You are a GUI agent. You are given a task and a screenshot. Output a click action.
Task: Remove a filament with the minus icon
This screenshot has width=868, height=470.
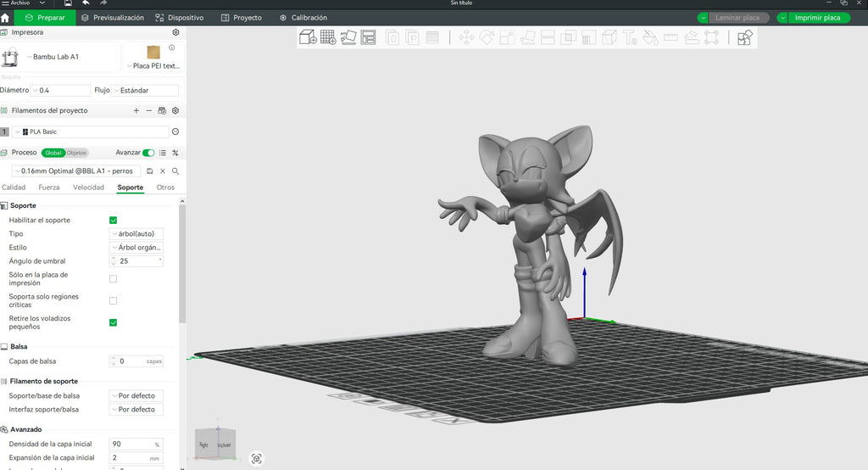(x=149, y=110)
